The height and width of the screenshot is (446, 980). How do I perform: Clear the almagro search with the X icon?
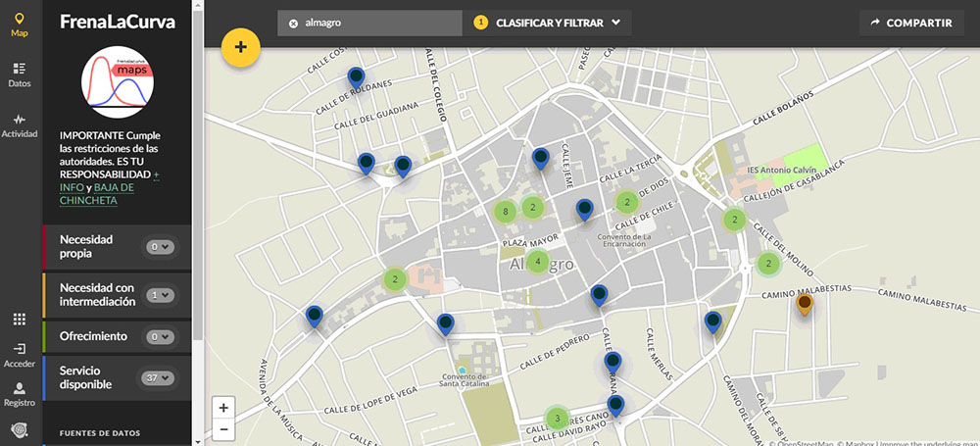pos(293,23)
